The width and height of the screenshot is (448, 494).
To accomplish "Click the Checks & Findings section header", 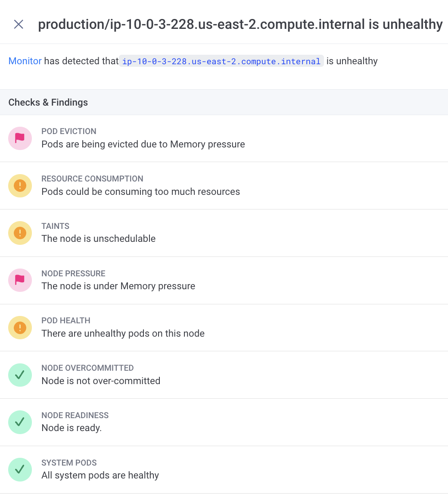I will click(48, 103).
